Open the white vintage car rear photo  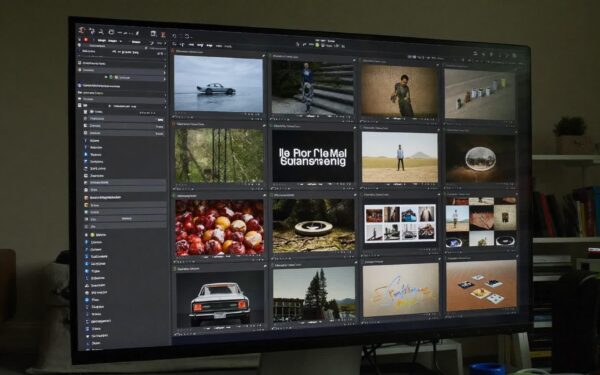pos(220,299)
